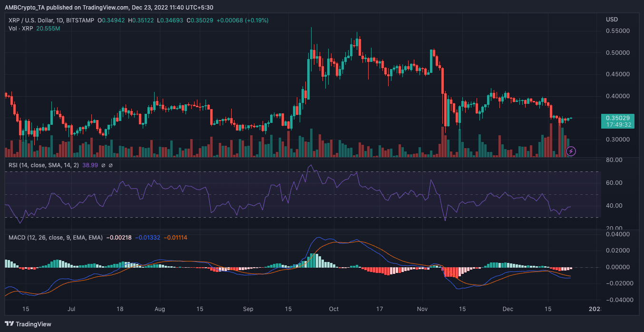Click the 0.55000 price axis label
This screenshot has height=332, width=644.
(618, 30)
